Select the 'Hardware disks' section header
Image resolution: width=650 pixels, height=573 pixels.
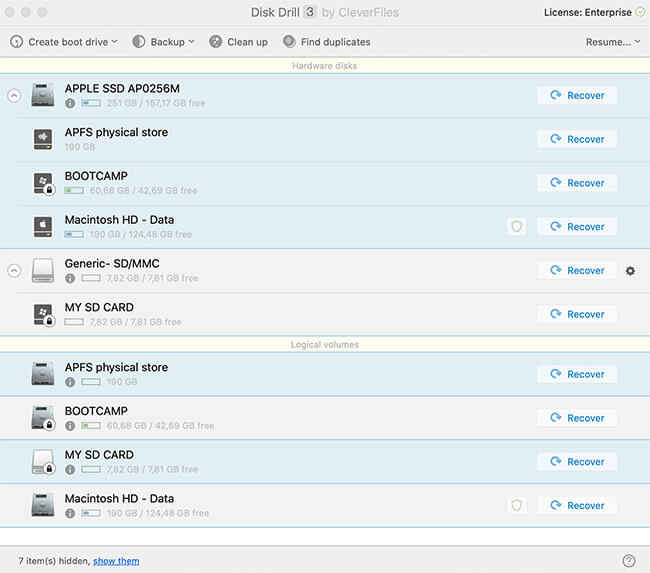[x=325, y=66]
